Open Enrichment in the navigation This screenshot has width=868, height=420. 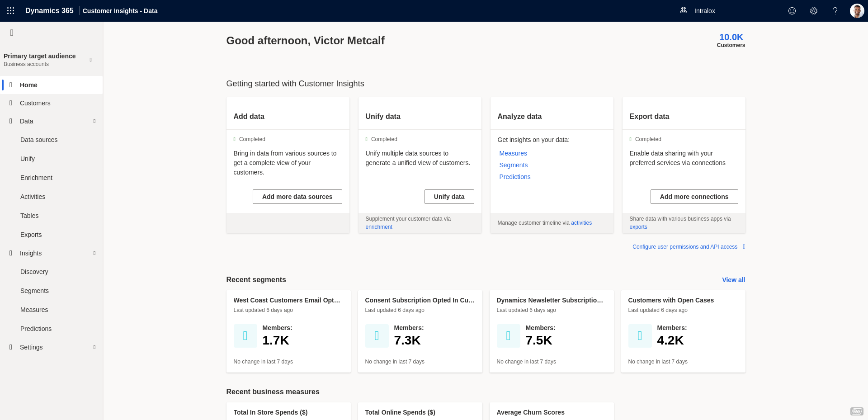click(36, 178)
